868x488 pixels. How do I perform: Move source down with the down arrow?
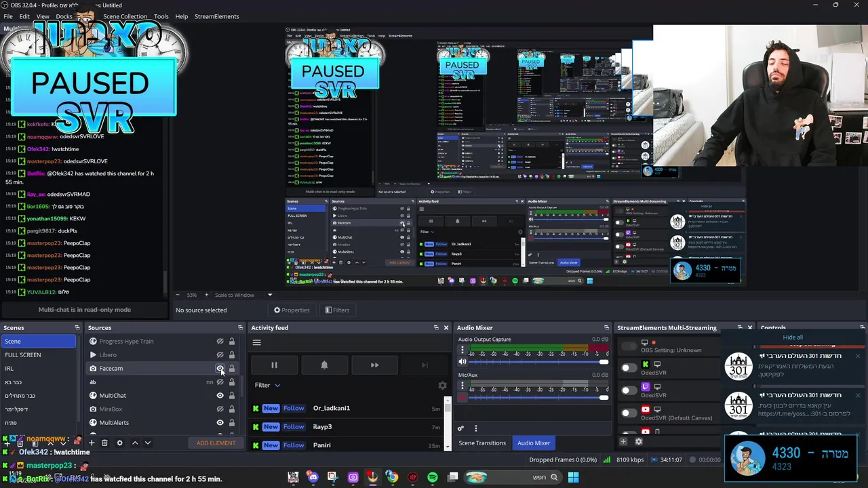click(x=147, y=443)
